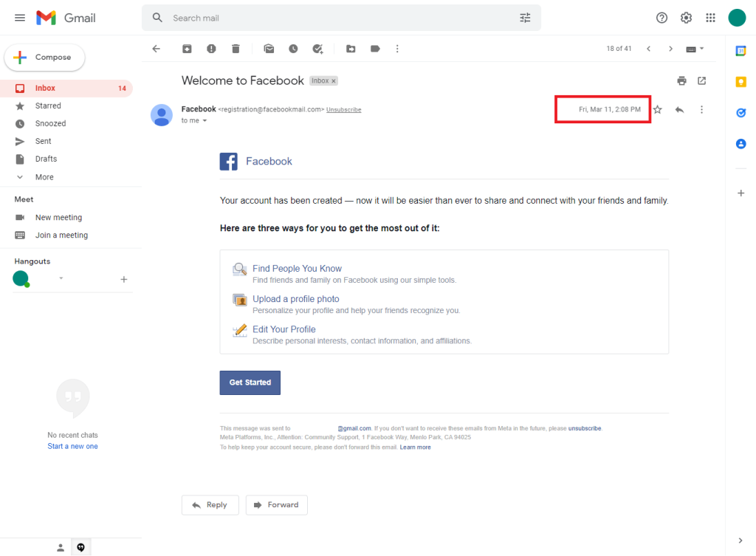Open Google Tasks side panel
Viewport: 756px width, 556px height.
(741, 113)
